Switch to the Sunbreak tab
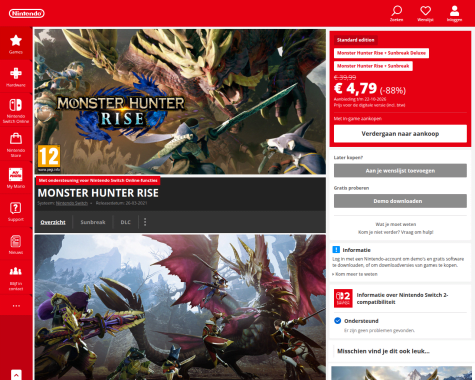Screen dimensions: 475x380 [93, 222]
